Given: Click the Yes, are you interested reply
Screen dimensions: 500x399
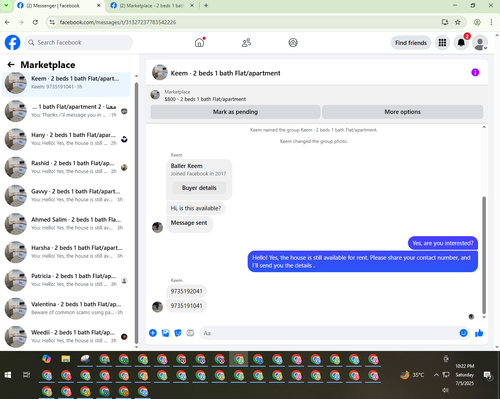Looking at the screenshot, I should (443, 243).
